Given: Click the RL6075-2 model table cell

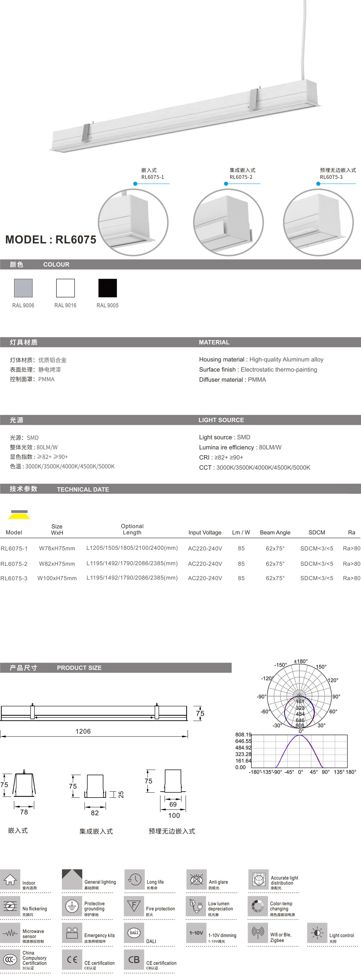Looking at the screenshot, I should click(x=14, y=564).
